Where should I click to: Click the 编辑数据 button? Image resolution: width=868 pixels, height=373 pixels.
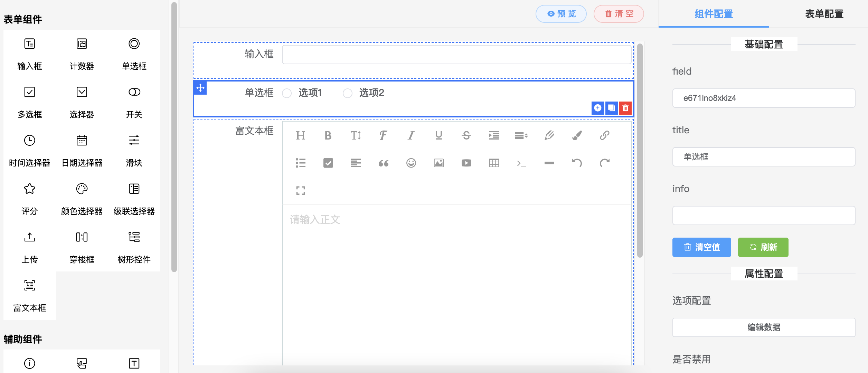tap(764, 327)
